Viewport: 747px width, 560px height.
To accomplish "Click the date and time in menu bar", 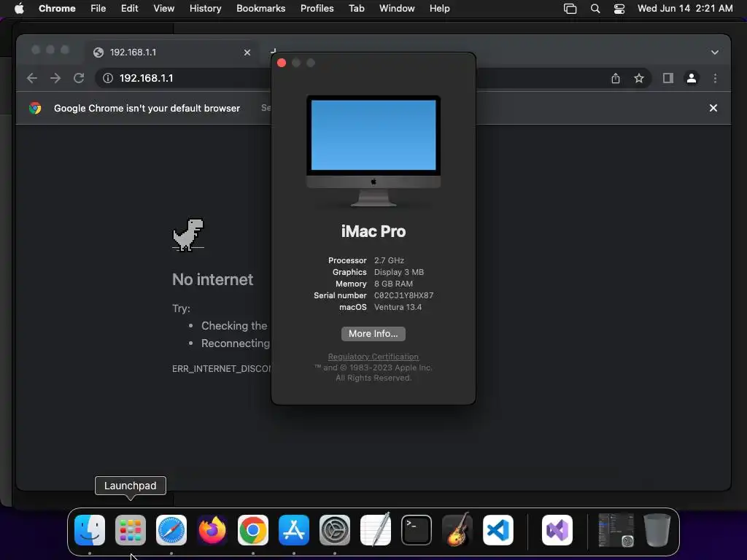I will click(x=685, y=9).
